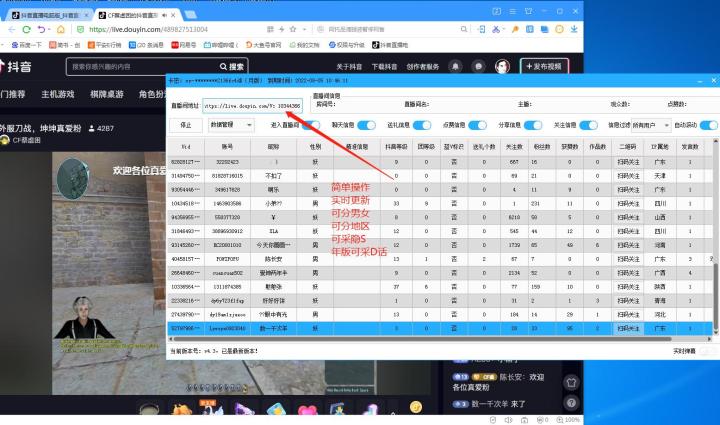720x425 pixels.
Task: Switch to the CF live room browser tab
Action: [x=136, y=15]
